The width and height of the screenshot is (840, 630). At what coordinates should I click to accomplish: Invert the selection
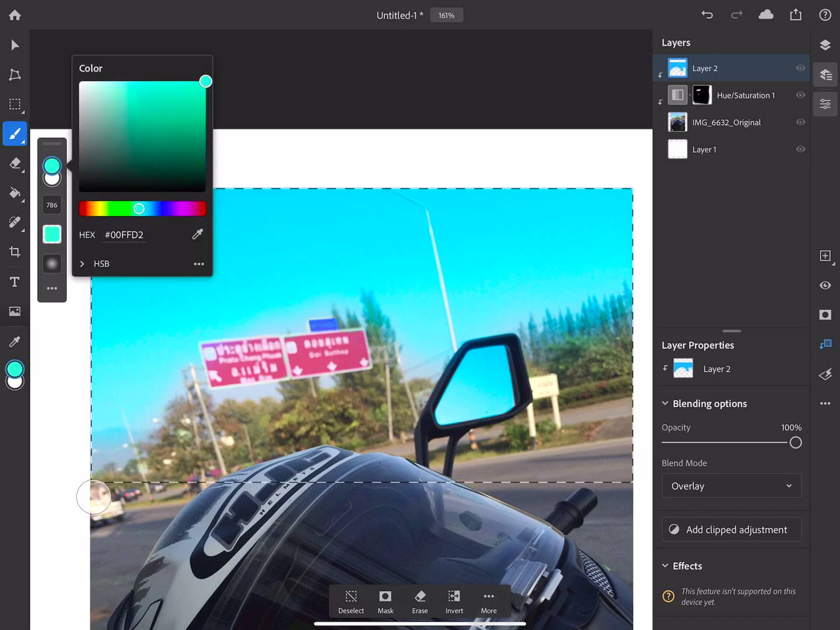click(x=454, y=601)
